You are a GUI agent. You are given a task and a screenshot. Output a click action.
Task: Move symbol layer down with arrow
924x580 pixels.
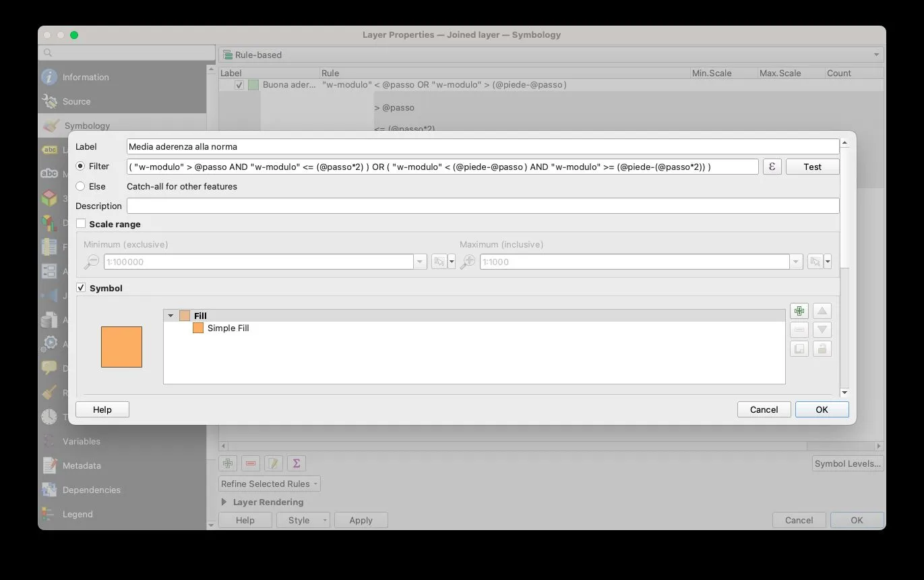tap(822, 330)
